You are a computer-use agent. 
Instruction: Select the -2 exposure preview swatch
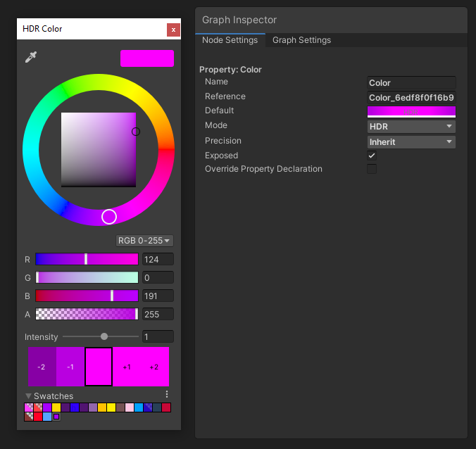click(42, 367)
